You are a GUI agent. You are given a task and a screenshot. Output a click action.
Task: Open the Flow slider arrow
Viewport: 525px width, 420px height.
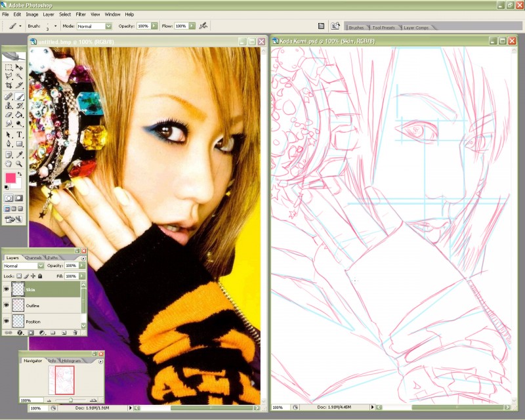coord(192,26)
